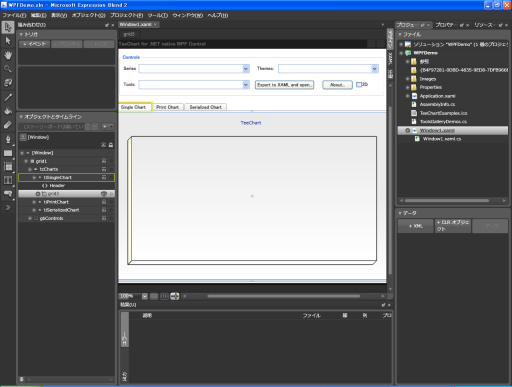Select Window1.xaml.cs in Files tree
The image size is (512, 387).
[442, 139]
